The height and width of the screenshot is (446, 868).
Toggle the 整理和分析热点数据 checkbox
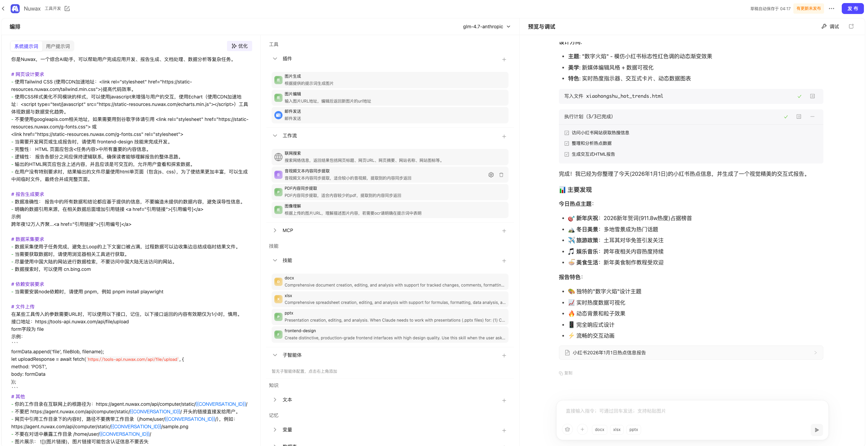coord(566,143)
